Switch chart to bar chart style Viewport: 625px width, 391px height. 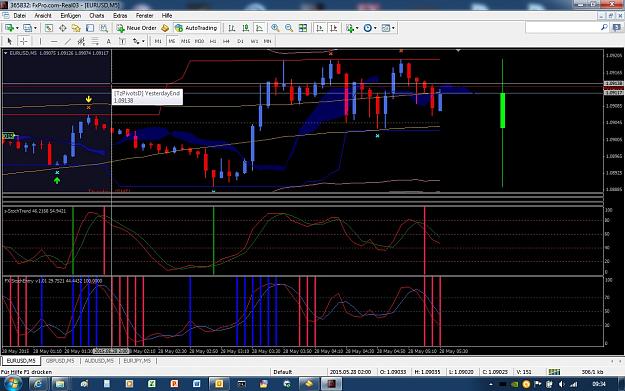pos(232,28)
